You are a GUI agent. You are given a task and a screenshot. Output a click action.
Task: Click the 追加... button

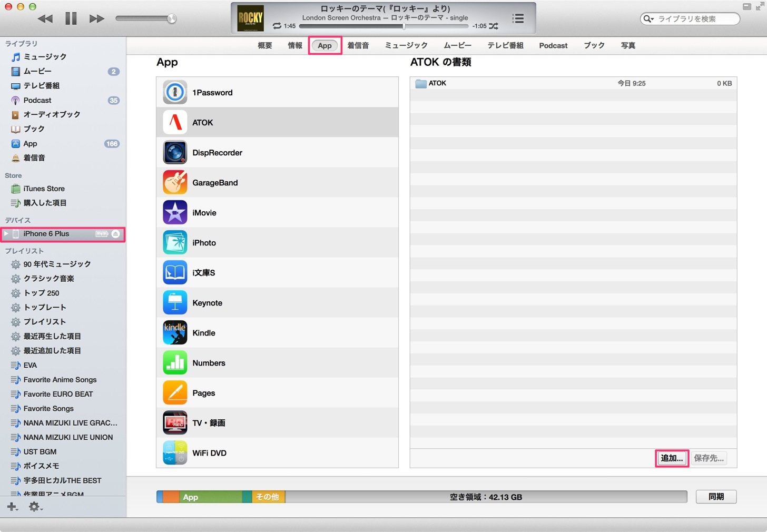[x=672, y=458]
